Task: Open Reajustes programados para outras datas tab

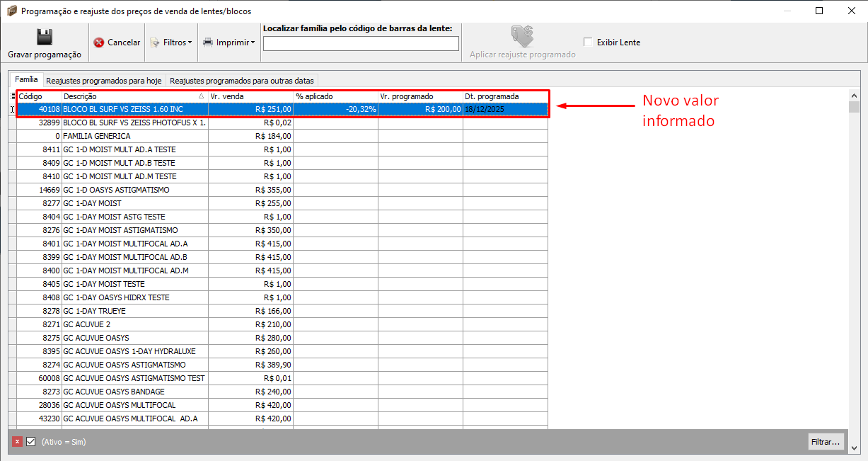Action: [241, 81]
